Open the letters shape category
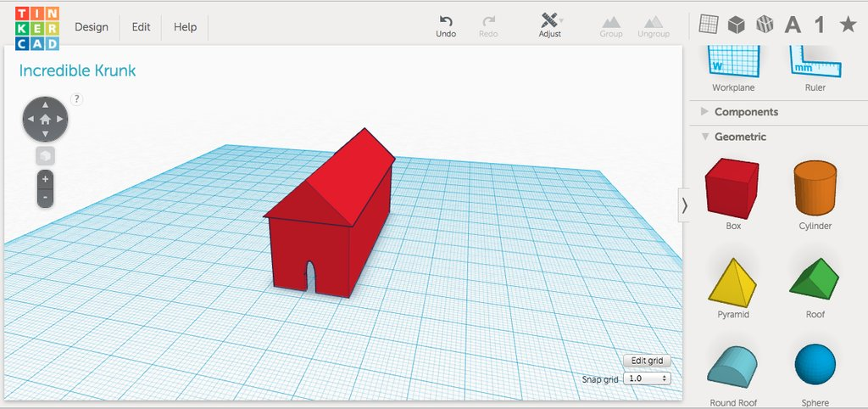The height and width of the screenshot is (409, 868). coord(793,25)
